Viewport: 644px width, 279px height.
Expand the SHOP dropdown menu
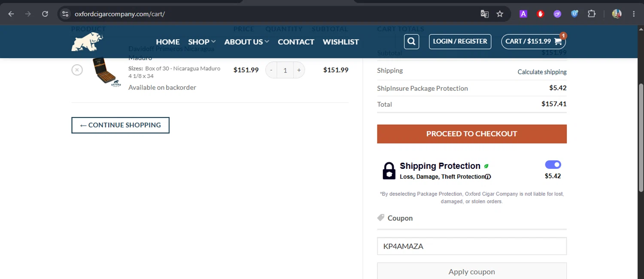pos(202,42)
